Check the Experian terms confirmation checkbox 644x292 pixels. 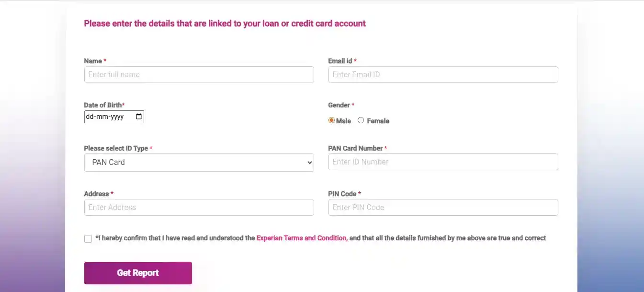[x=88, y=238]
